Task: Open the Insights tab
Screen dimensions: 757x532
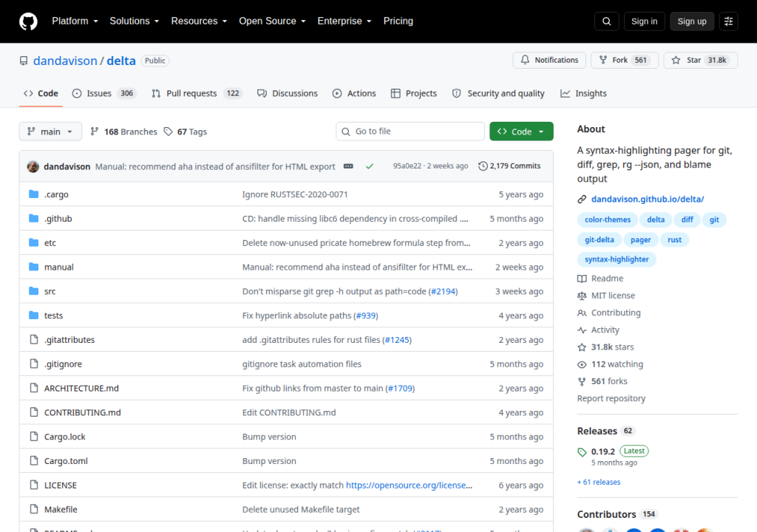Action: (x=583, y=93)
